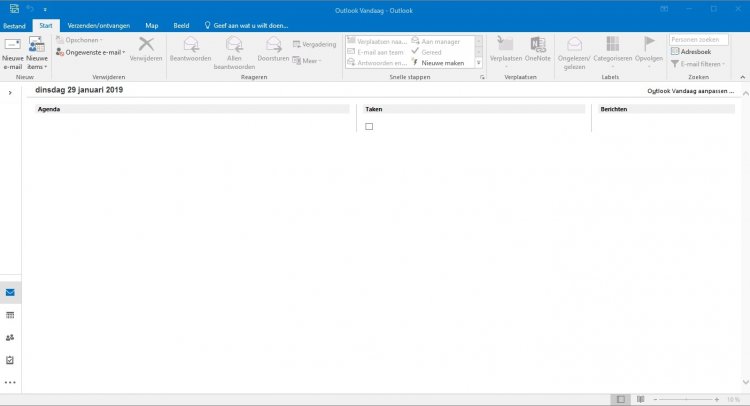
Task: Select normal view button in status bar
Action: 621,398
